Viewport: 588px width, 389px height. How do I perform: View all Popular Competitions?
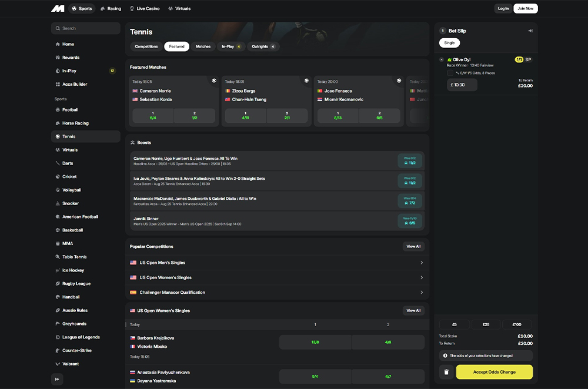[413, 247]
